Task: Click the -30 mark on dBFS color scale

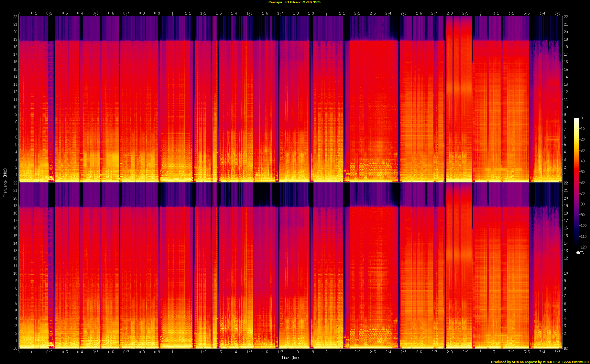Action: pyautogui.click(x=582, y=150)
